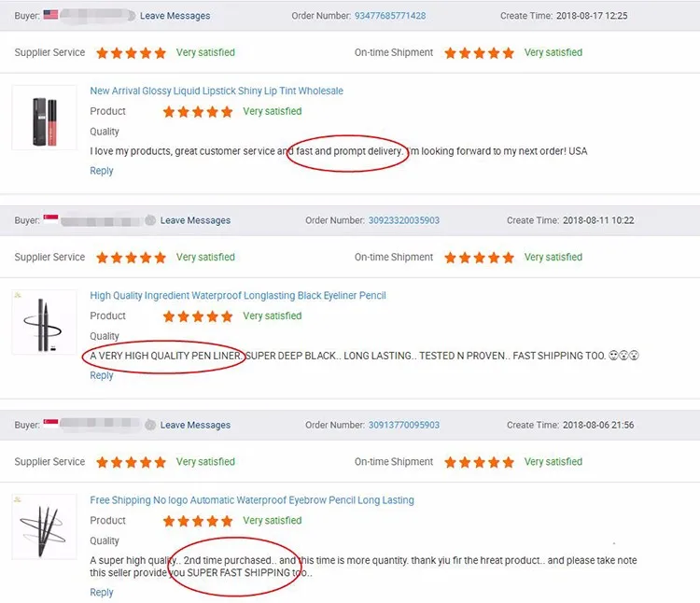Click the round chat icon beside second buyer's name
Screen dimensions: 700x603
150,220
